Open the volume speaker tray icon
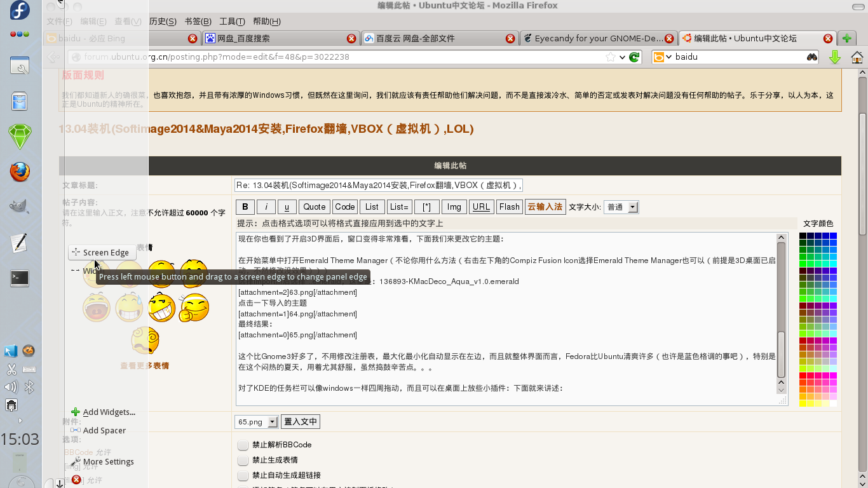868x488 pixels. (x=11, y=387)
